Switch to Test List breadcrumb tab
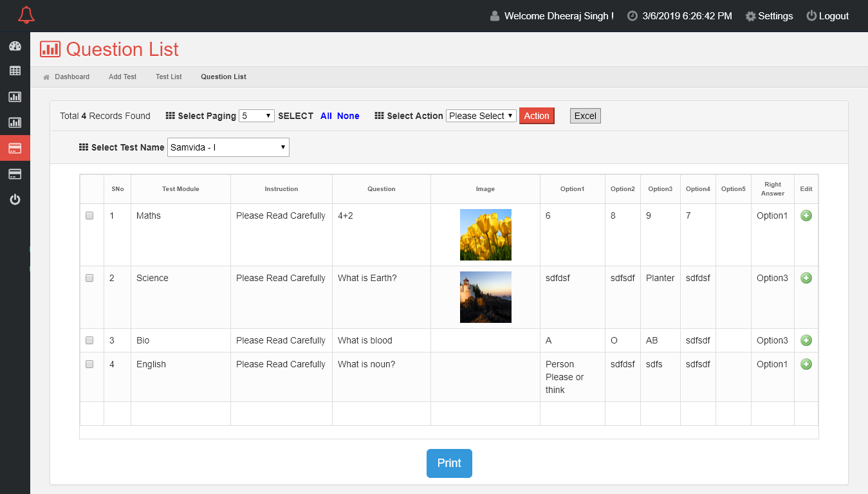 [x=169, y=77]
